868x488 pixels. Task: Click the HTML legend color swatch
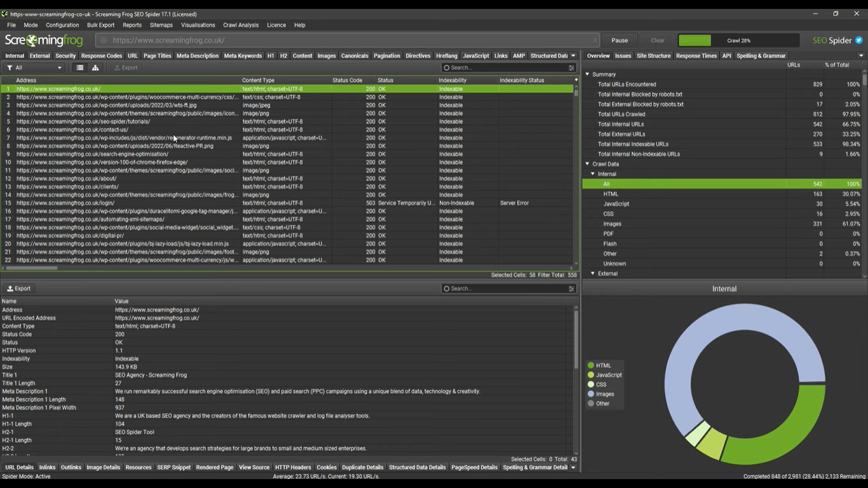[591, 365]
